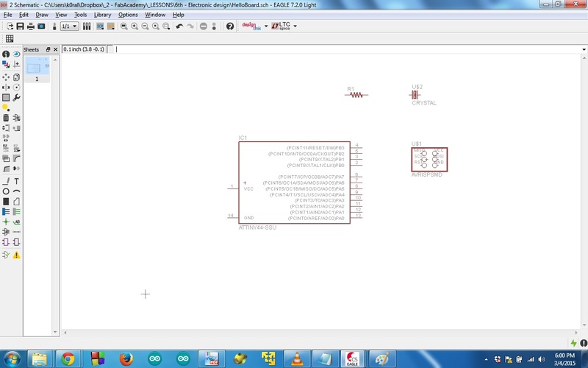The width and height of the screenshot is (588, 368).
Task: Click the Print icon
Action: [31, 26]
